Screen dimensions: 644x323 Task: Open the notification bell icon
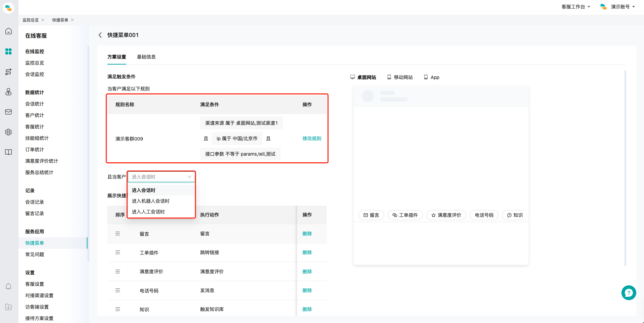(9, 286)
